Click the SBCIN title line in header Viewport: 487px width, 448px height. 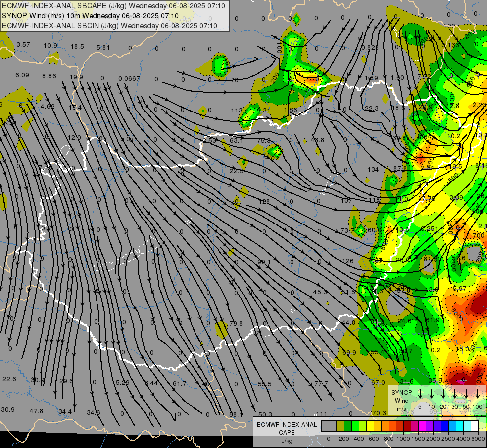coord(109,26)
